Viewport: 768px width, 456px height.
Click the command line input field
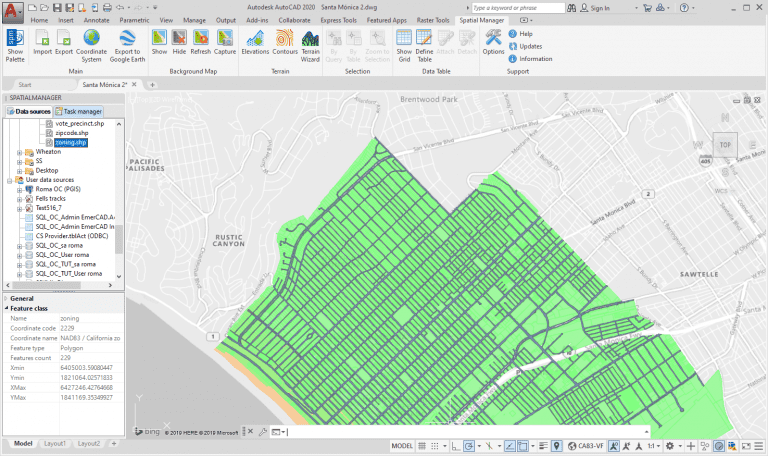pyautogui.click(x=465, y=432)
